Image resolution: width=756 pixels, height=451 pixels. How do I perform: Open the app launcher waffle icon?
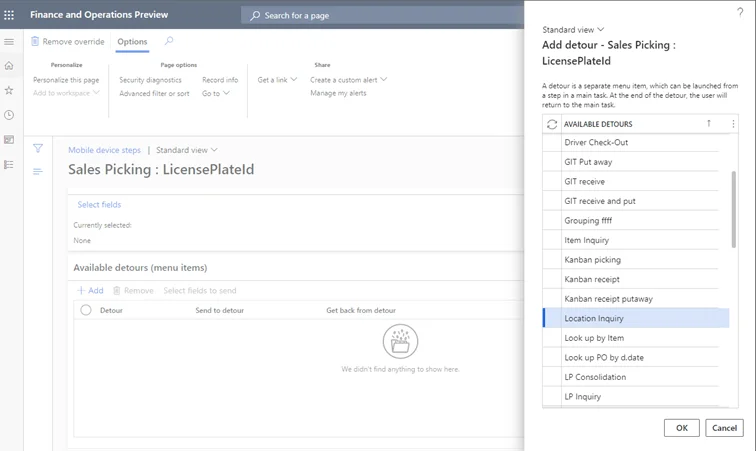(9, 15)
